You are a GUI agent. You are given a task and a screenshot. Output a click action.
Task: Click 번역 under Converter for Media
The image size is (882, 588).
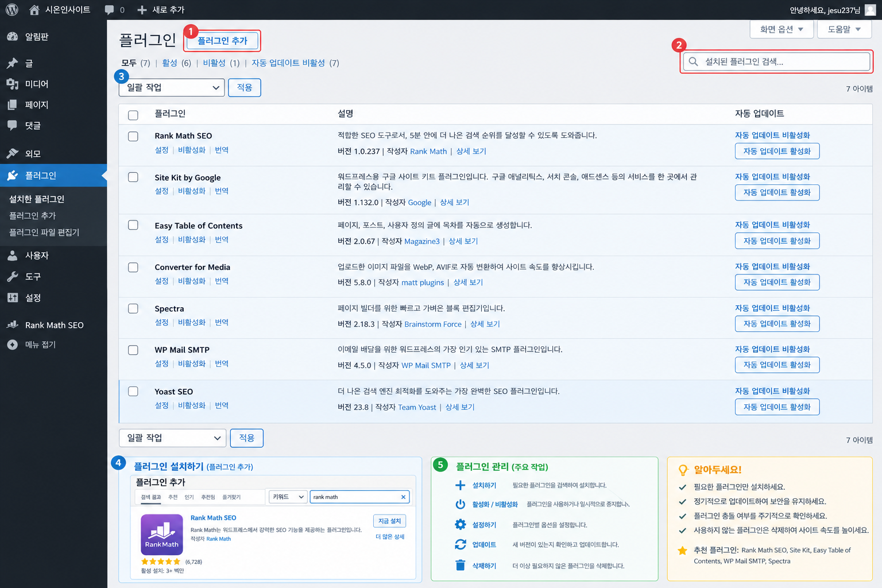coord(222,281)
